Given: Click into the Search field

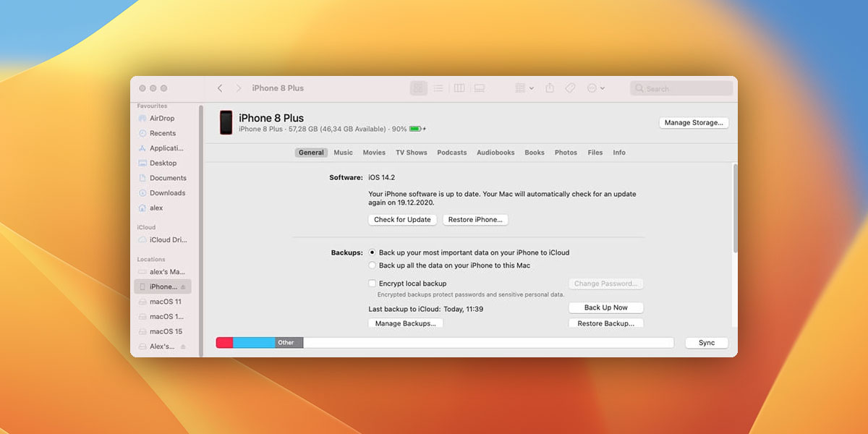Looking at the screenshot, I should click(681, 88).
